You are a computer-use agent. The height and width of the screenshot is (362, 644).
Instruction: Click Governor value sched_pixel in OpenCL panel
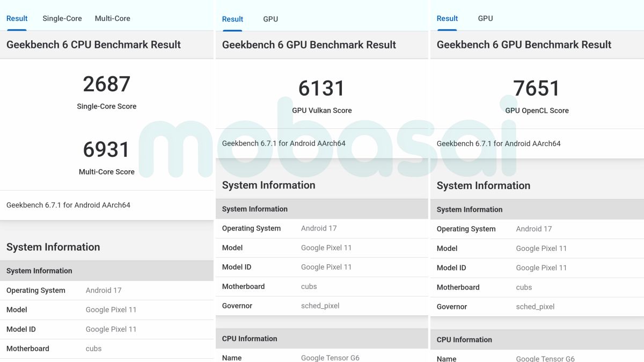[535, 307]
